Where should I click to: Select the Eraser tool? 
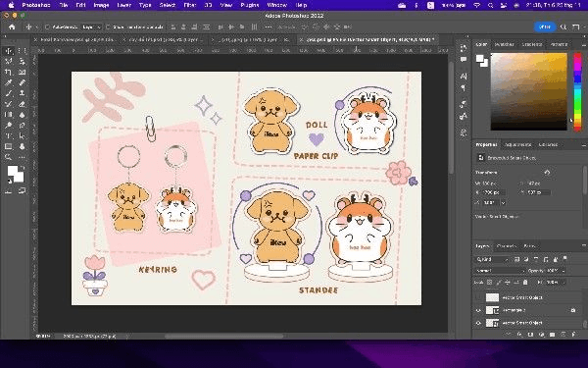(23, 104)
